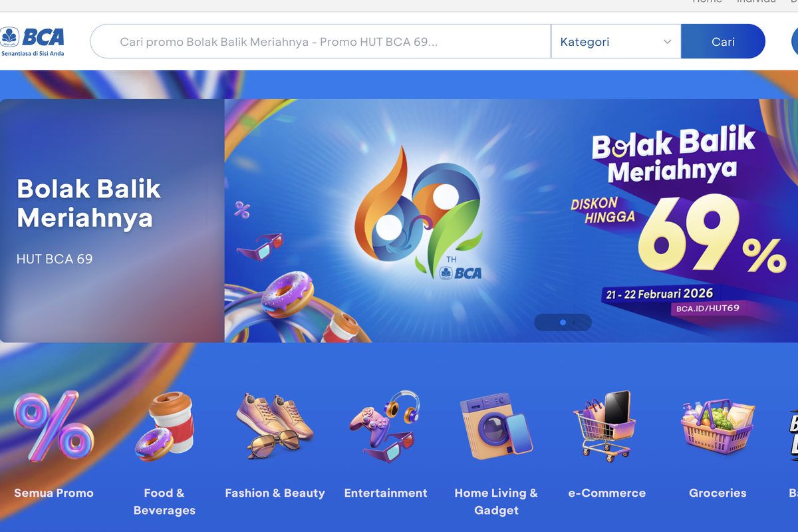Click the Semua Promo label text
798x532 pixels.
coord(54,493)
